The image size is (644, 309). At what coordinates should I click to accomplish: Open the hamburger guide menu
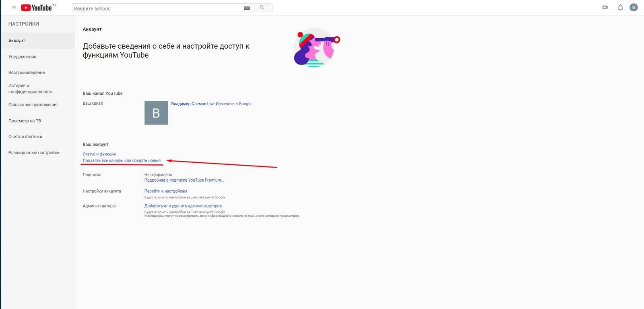tap(14, 8)
